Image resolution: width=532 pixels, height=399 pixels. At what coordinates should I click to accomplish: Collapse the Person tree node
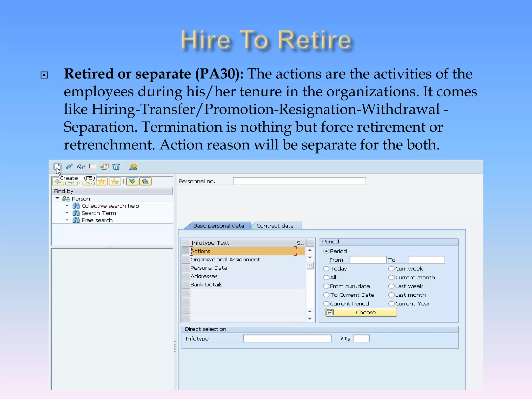(x=57, y=198)
